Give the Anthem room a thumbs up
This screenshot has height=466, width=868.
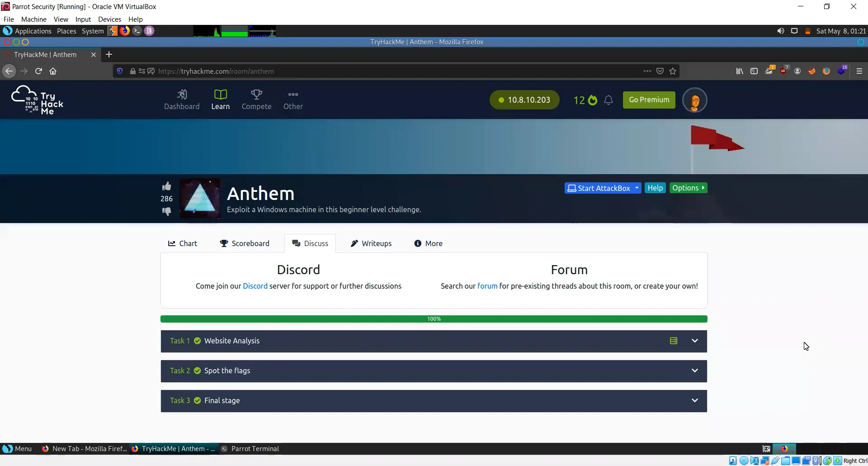(166, 186)
